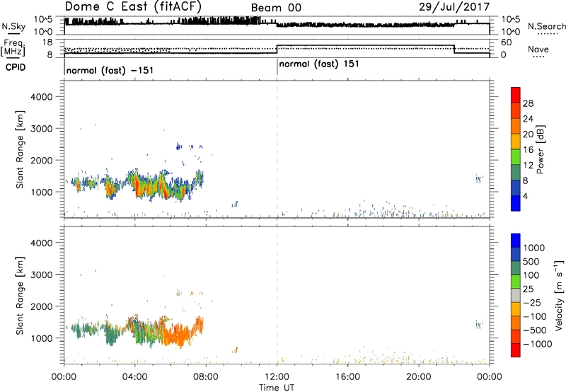This screenshot has width=566, height=392.
Task: Click the '04:00' time axis tick label
Action: pyautogui.click(x=135, y=377)
